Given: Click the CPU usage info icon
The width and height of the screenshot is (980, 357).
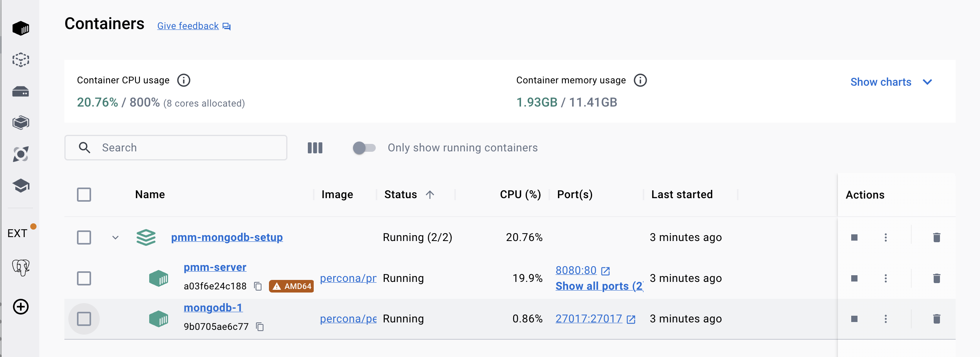Looking at the screenshot, I should tap(184, 80).
